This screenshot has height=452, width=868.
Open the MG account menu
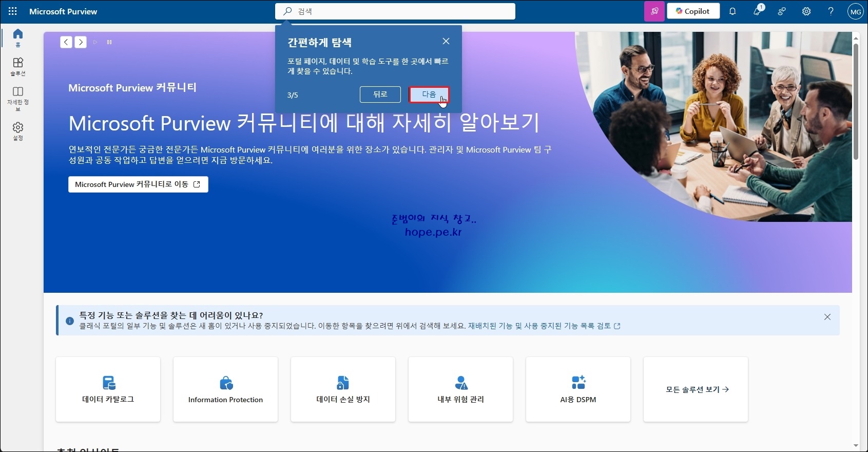pos(856,11)
